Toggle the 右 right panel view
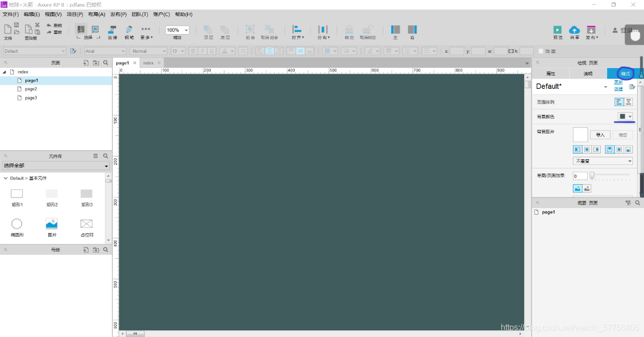The width and height of the screenshot is (644, 337). tap(412, 31)
